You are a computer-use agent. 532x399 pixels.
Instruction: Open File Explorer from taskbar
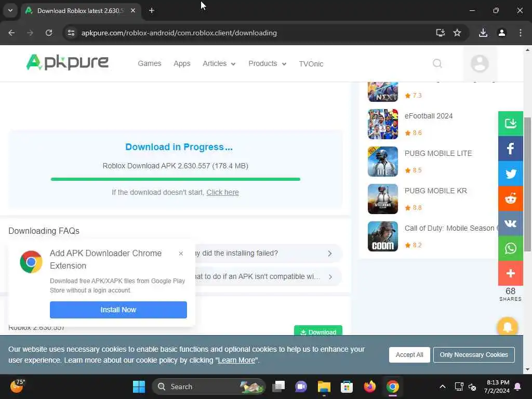[324, 387]
